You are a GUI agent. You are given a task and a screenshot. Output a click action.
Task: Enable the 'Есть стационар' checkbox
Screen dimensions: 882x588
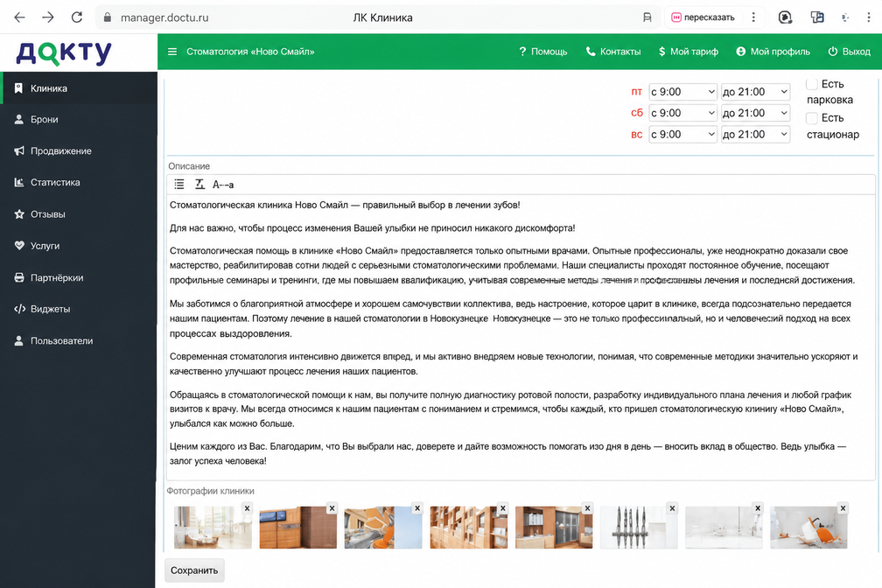click(812, 118)
